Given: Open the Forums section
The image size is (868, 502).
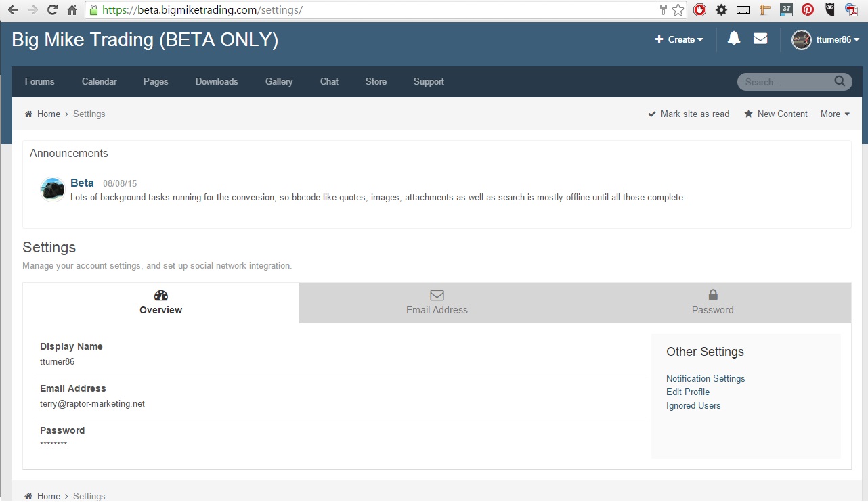Looking at the screenshot, I should (40, 81).
